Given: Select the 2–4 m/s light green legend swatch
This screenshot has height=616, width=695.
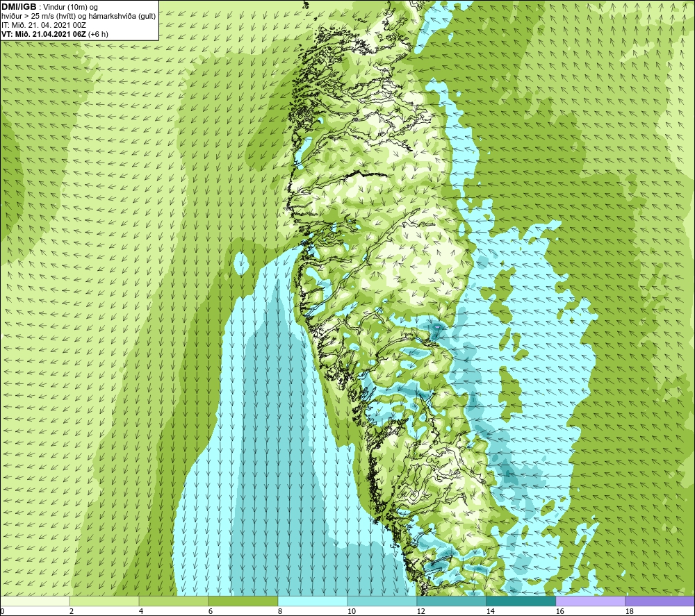Looking at the screenshot, I should (104, 601).
